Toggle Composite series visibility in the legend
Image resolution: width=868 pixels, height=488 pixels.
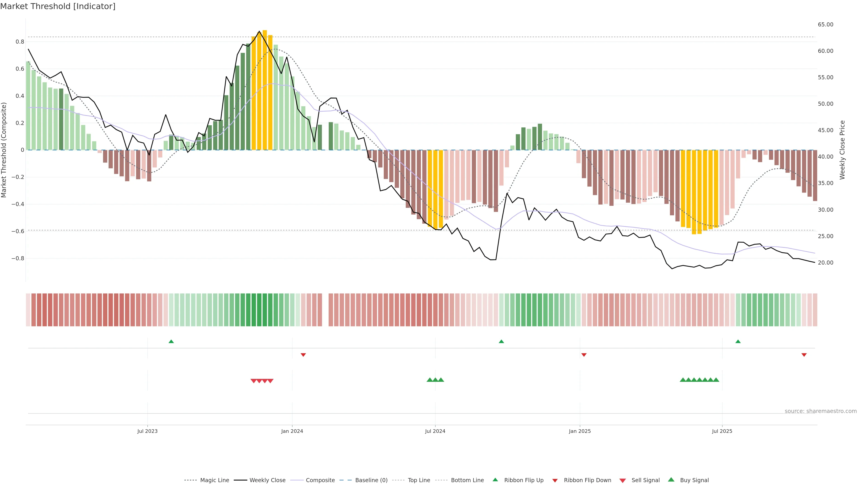point(320,480)
